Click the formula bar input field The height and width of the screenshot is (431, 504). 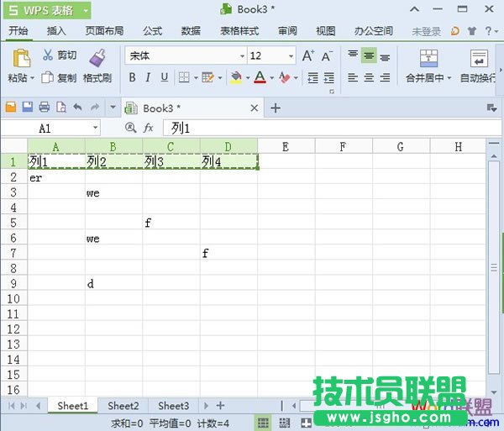click(332, 128)
